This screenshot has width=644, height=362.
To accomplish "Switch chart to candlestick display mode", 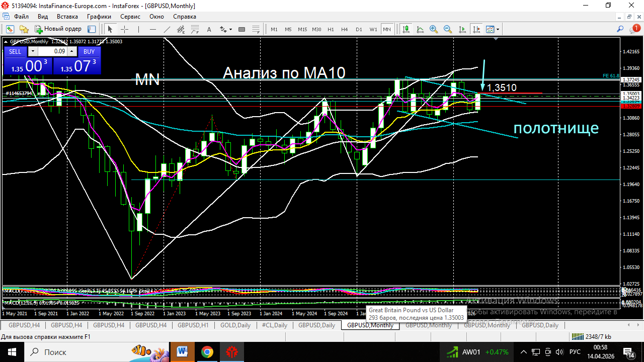I will click(x=406, y=29).
